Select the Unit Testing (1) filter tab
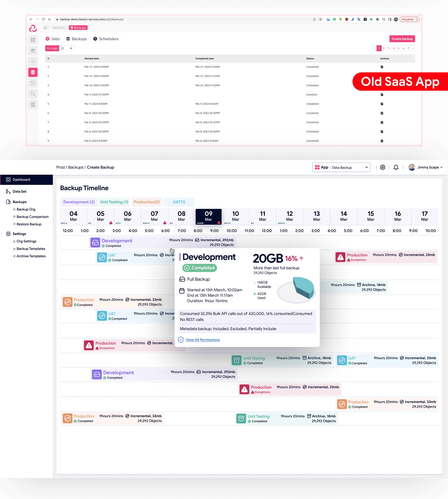Screen dimensions: 448x499 [114, 202]
